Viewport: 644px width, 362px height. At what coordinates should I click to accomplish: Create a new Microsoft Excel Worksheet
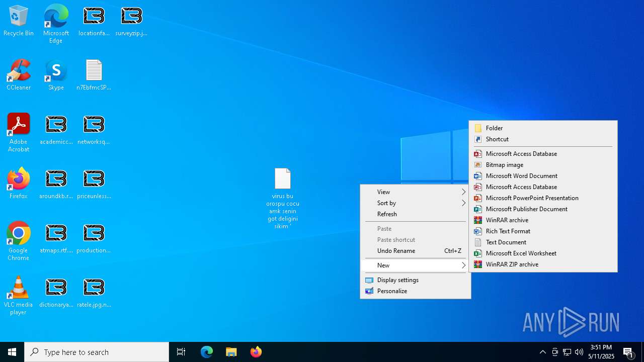[543, 253]
